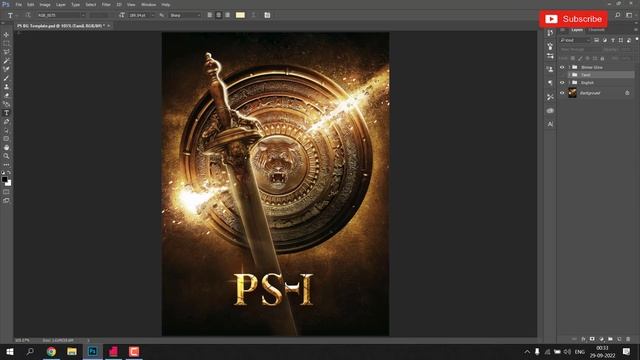Select the Rectangle shape tool
The width and height of the screenshot is (640, 360).
(x=6, y=139)
